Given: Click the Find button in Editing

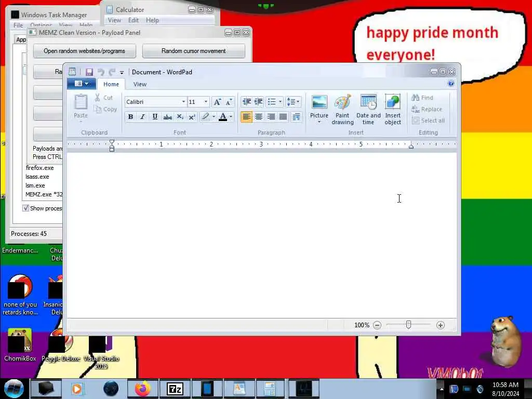Looking at the screenshot, I should click(x=422, y=98).
